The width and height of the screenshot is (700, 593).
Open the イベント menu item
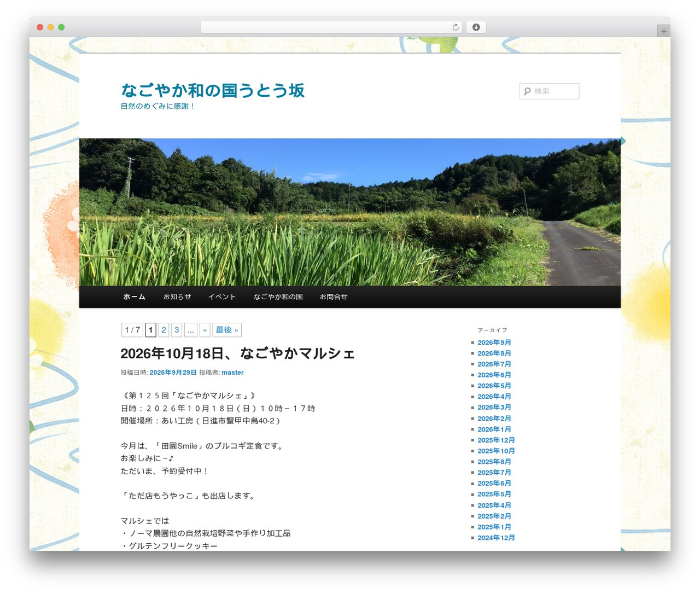pyautogui.click(x=222, y=296)
